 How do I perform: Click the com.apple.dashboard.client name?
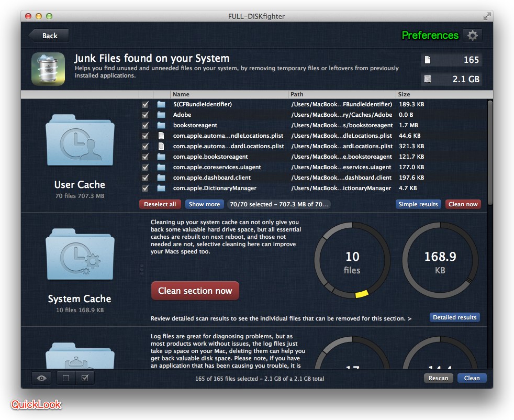tap(212, 178)
